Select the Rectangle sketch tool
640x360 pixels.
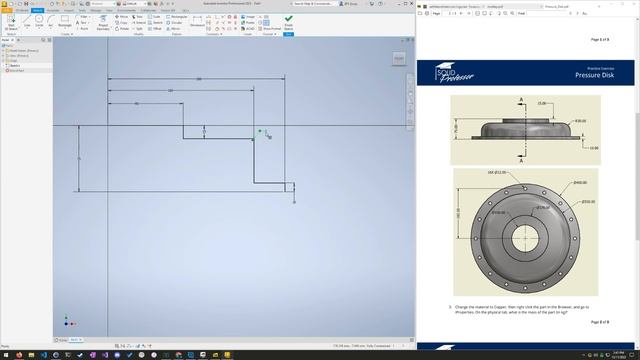coord(64,22)
